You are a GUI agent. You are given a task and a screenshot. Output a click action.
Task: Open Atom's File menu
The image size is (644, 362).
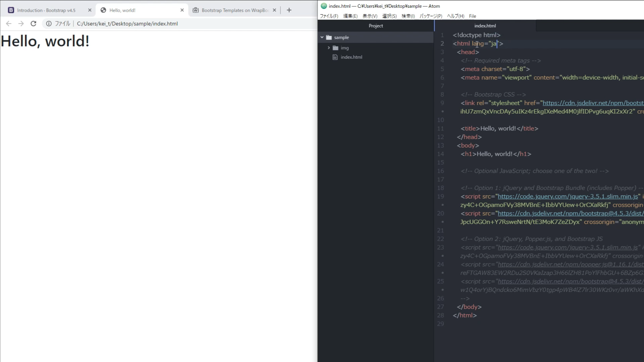click(x=473, y=16)
